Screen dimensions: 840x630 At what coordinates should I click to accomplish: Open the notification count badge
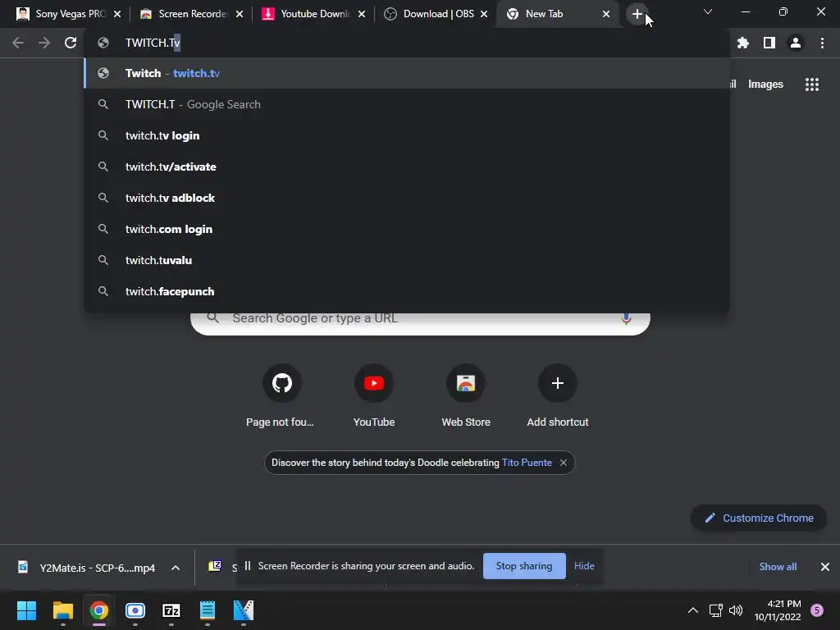(817, 610)
